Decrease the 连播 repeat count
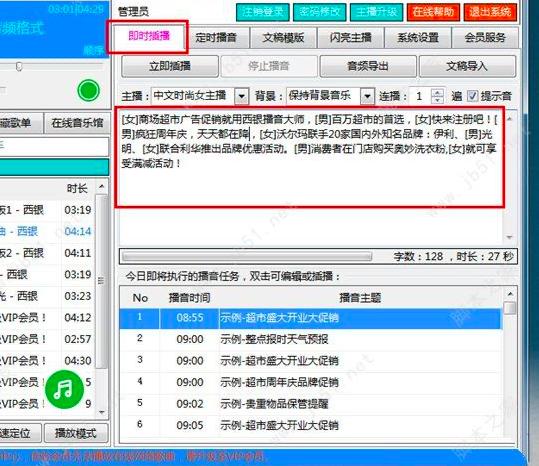Screen dimensions: 539x466 coord(437,100)
